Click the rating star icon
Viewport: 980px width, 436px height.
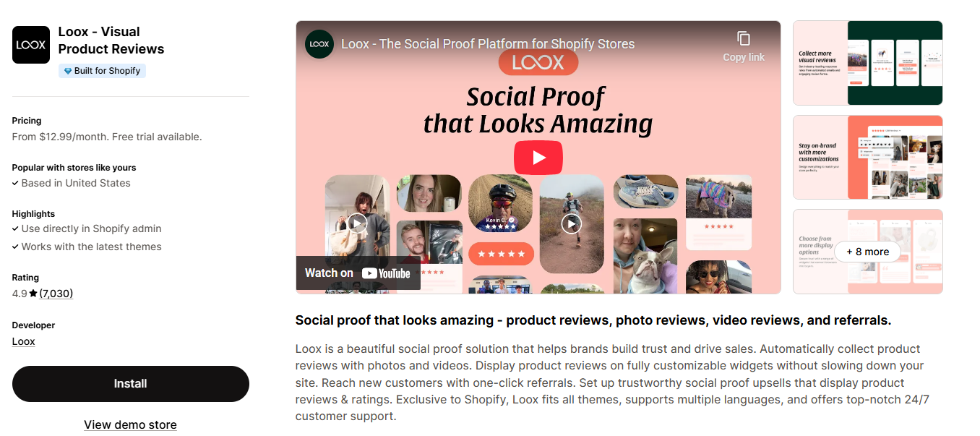pyautogui.click(x=33, y=294)
